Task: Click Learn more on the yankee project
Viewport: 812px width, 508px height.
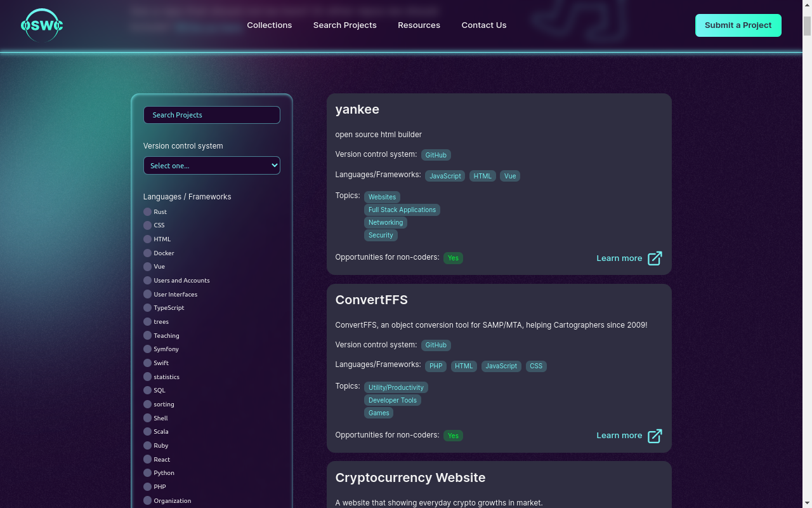Action: point(619,258)
